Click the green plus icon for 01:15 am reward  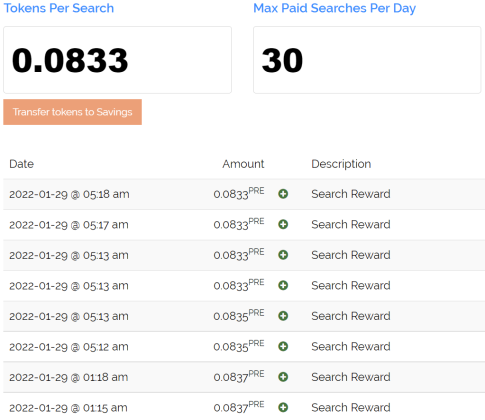click(283, 407)
